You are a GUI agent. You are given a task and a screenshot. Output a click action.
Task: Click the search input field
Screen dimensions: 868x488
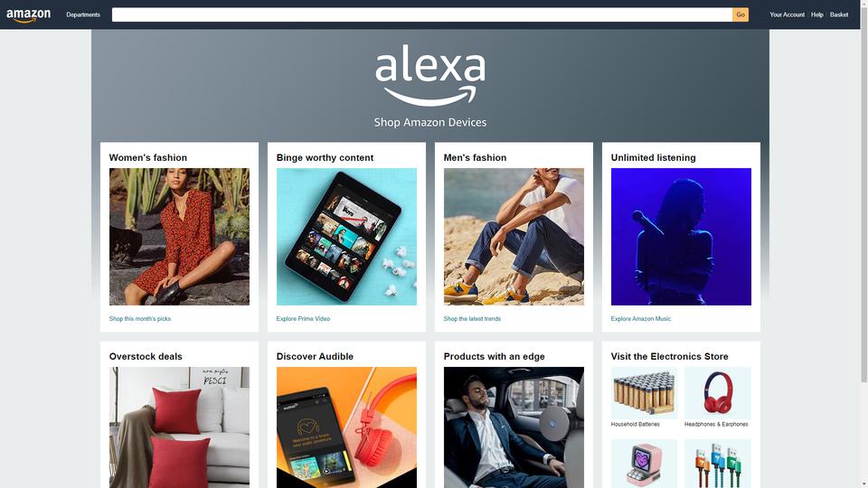click(422, 15)
